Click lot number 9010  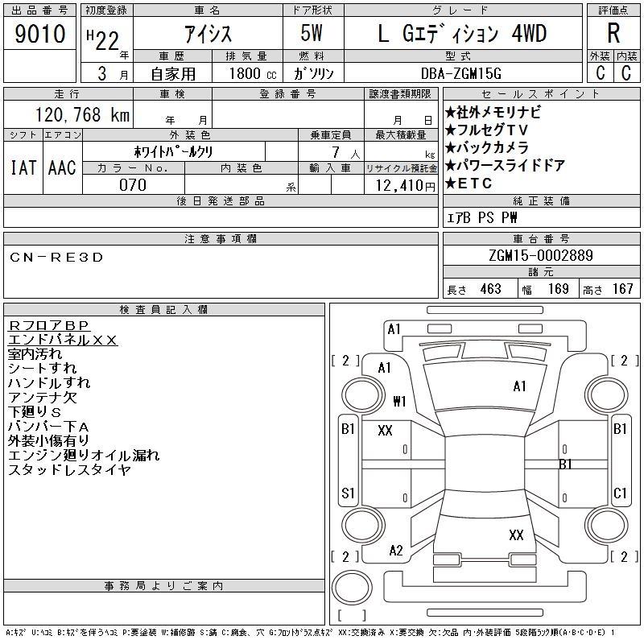[x=39, y=33]
